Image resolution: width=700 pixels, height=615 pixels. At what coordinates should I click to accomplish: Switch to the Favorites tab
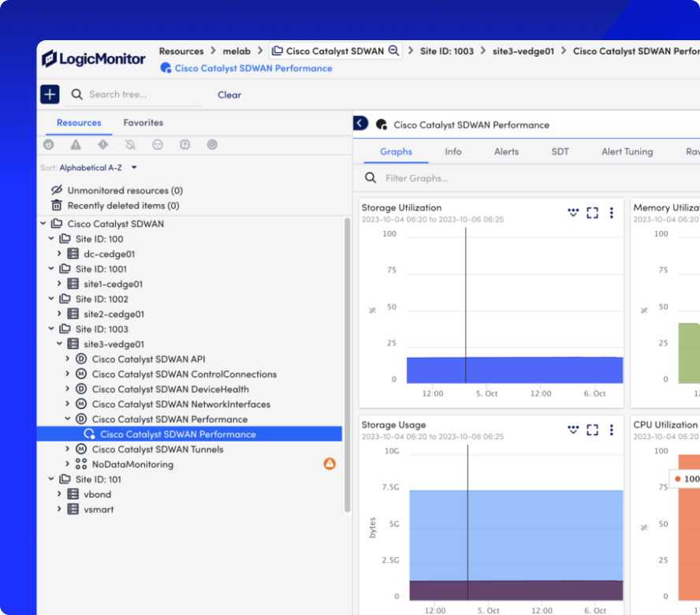click(x=143, y=122)
